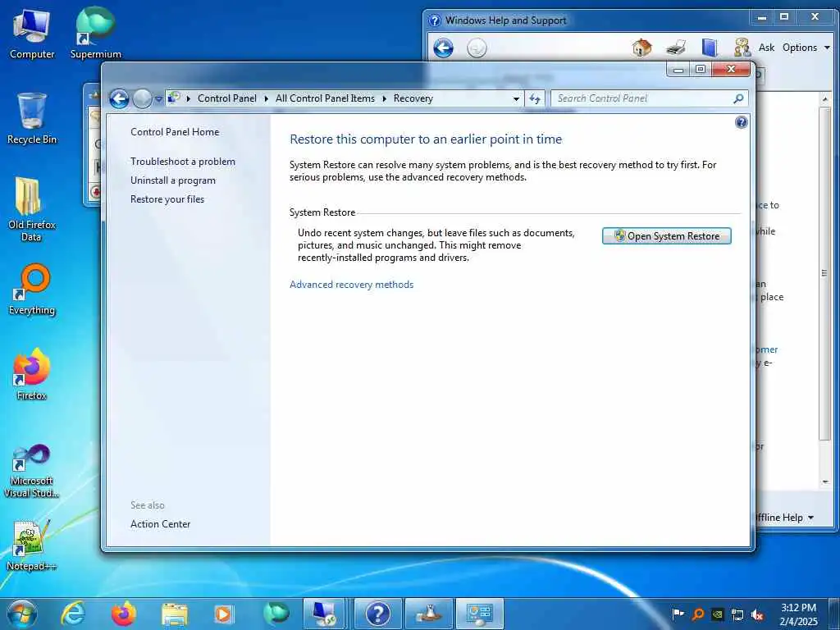Viewport: 840px width, 630px height.
Task: Open address bar previous locations dropdown
Action: tap(516, 98)
